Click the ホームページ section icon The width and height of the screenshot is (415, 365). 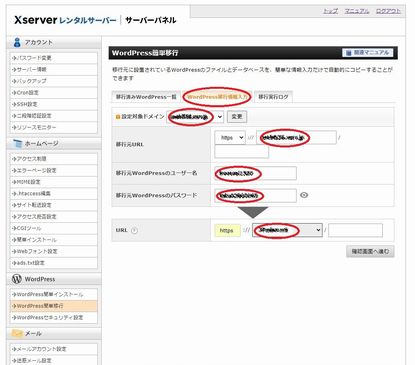pyautogui.click(x=17, y=144)
